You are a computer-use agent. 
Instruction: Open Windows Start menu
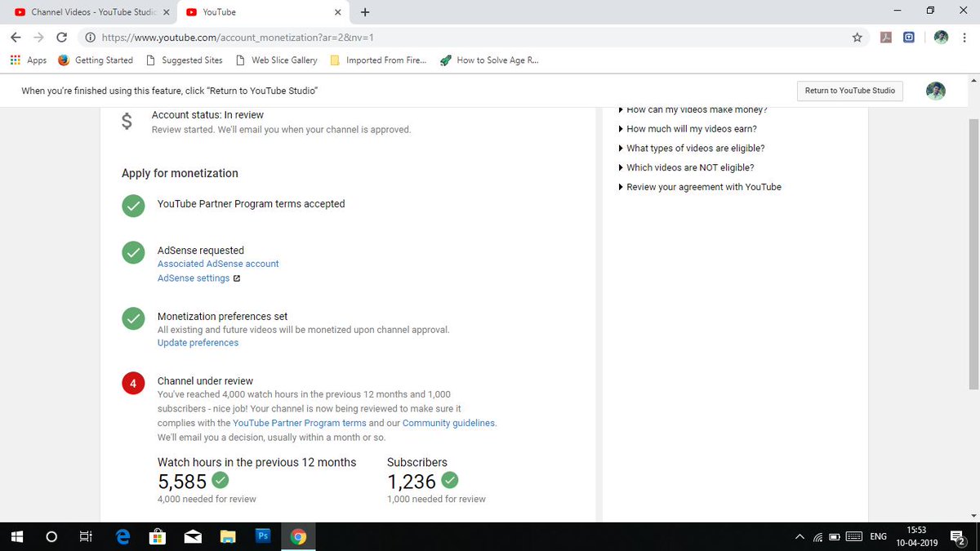(x=16, y=536)
